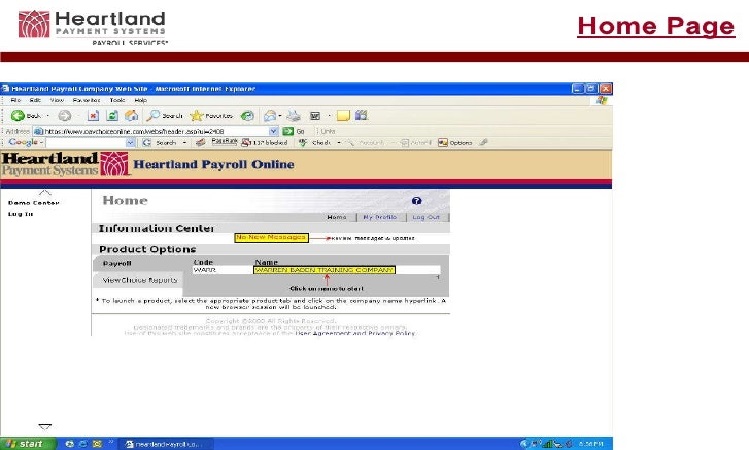Open the address bar dropdown arrow

[273, 131]
